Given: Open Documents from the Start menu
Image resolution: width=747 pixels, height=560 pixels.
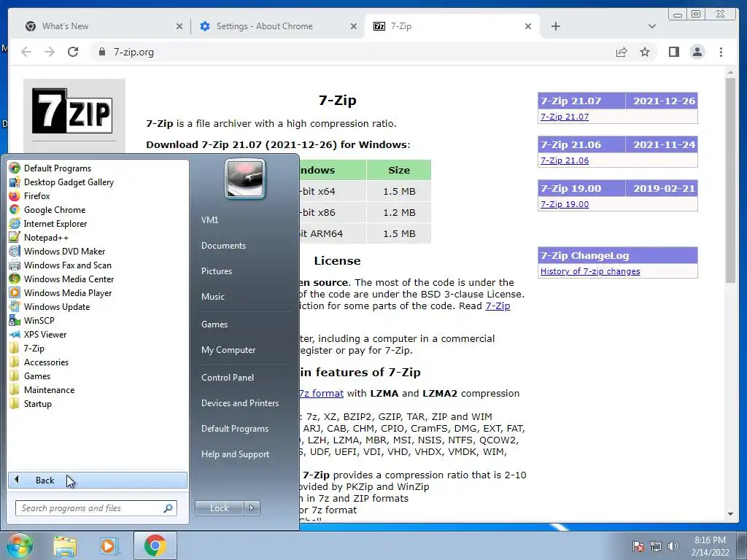Looking at the screenshot, I should pyautogui.click(x=223, y=245).
